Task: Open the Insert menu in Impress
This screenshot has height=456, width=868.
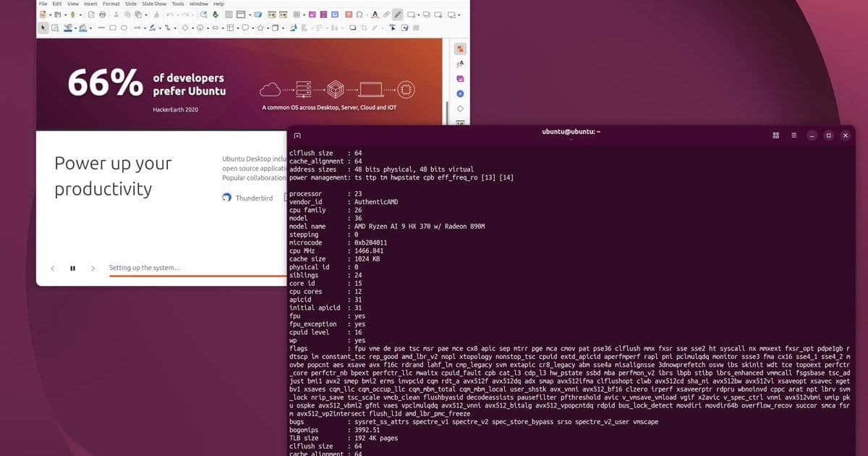Action: coord(90,4)
